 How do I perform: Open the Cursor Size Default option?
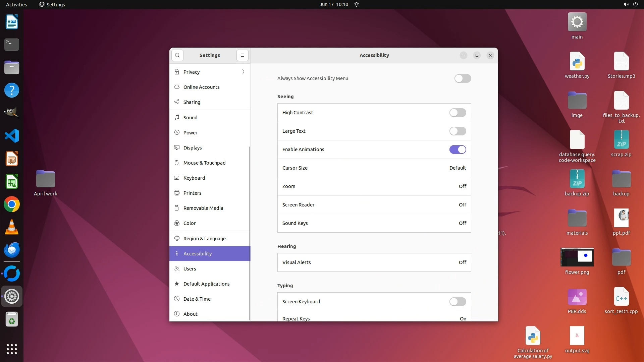458,168
